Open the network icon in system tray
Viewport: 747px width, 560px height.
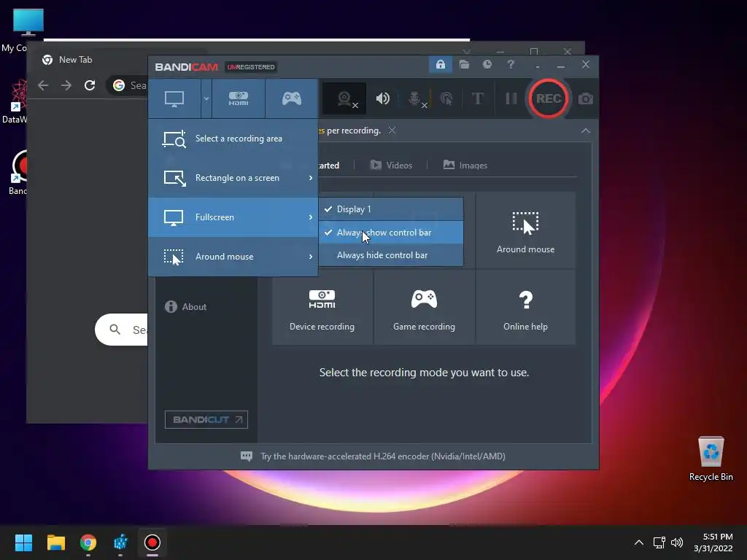point(659,542)
